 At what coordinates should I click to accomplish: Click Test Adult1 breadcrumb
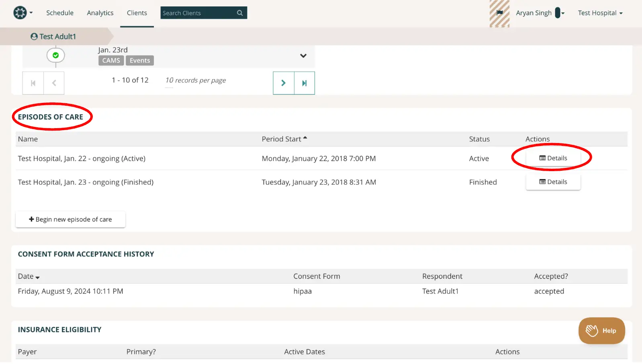pos(53,37)
